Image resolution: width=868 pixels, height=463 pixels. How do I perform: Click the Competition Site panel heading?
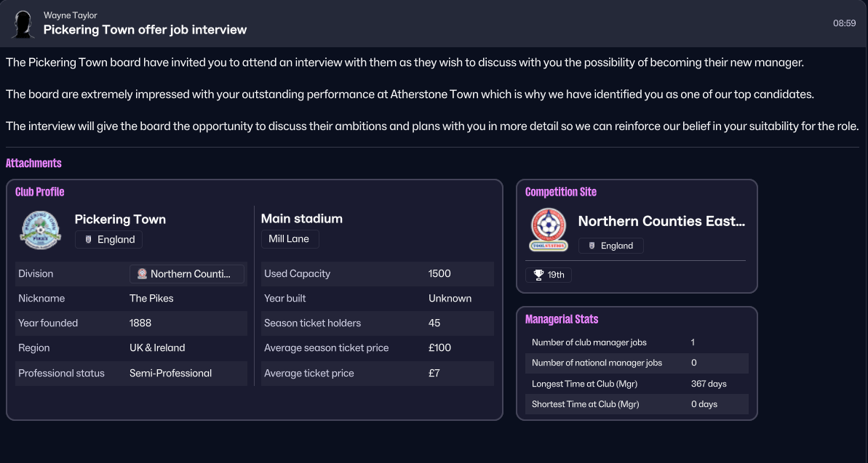[x=561, y=192]
